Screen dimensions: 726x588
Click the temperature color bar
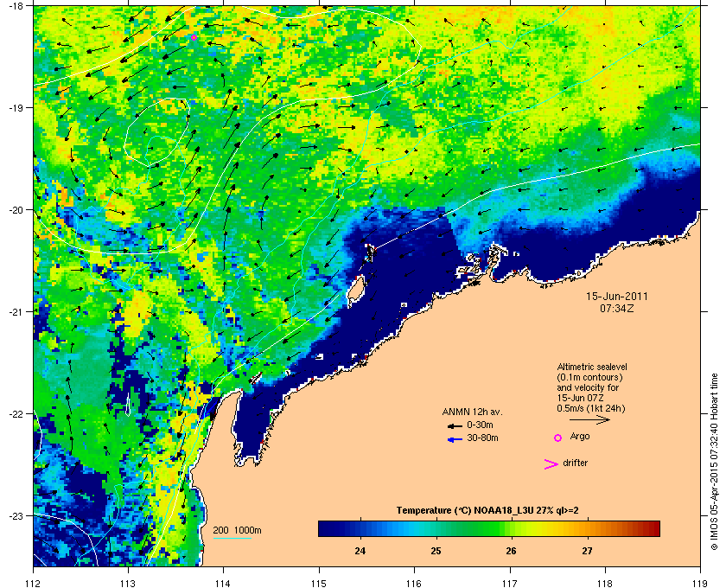[489, 528]
